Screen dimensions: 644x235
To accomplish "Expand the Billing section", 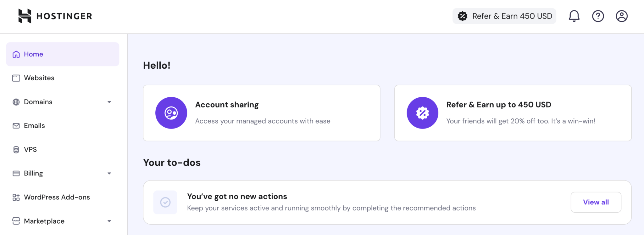I will click(109, 173).
